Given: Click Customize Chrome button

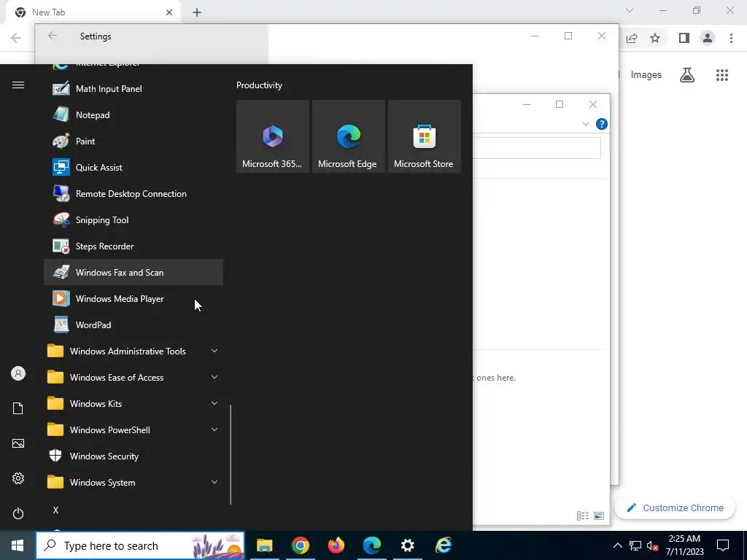Looking at the screenshot, I should [x=675, y=507].
